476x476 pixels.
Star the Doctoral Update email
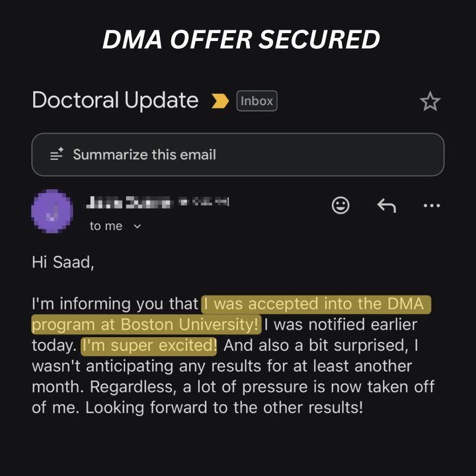pyautogui.click(x=430, y=101)
